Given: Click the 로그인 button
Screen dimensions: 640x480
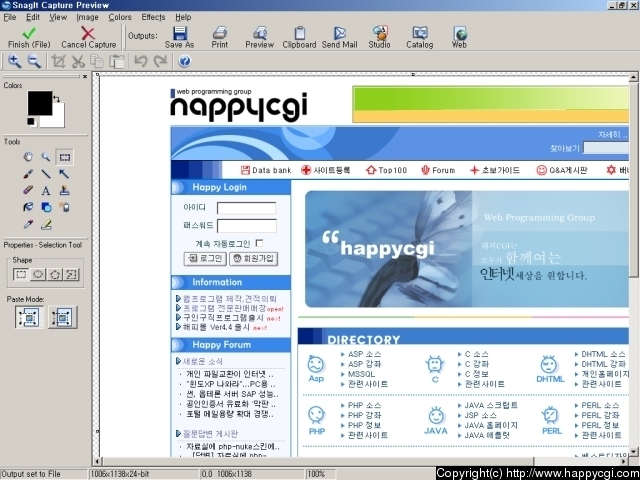Looking at the screenshot, I should [x=205, y=258].
